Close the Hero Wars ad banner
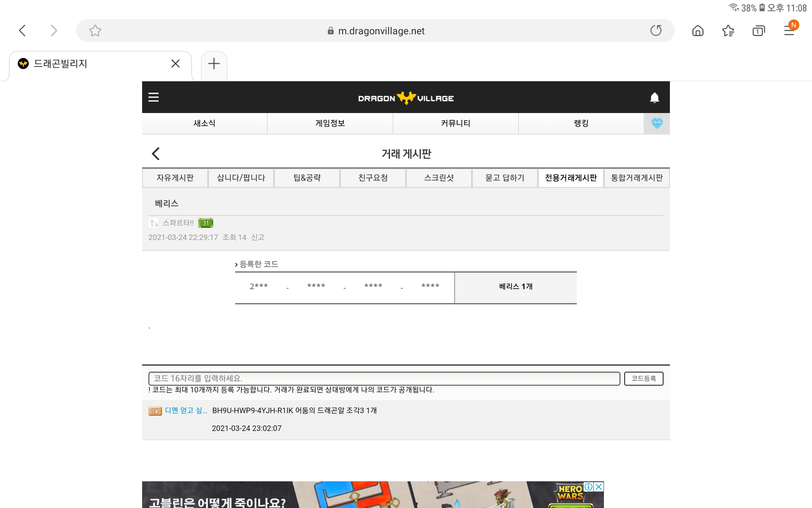812x508 pixels. coord(598,487)
